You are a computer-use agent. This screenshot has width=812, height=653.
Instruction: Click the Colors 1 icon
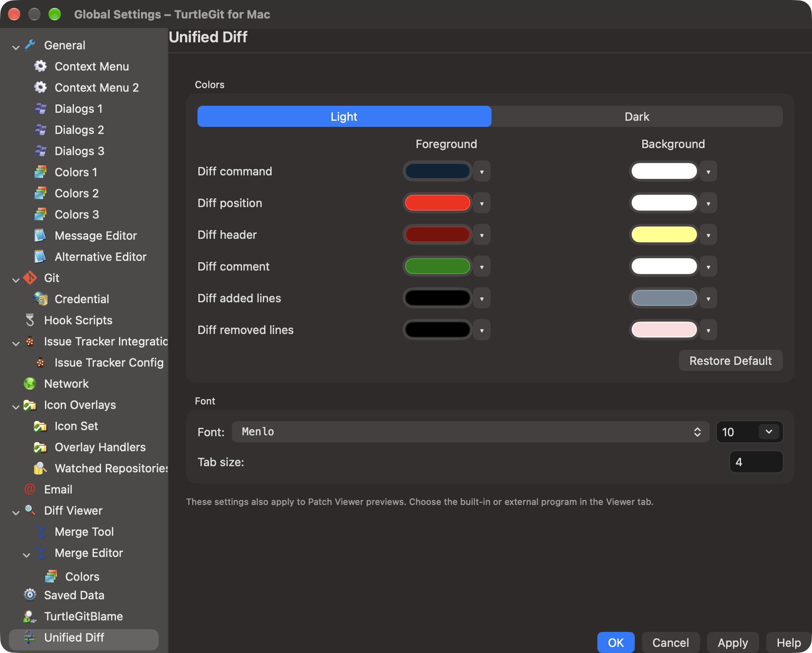pos(41,172)
